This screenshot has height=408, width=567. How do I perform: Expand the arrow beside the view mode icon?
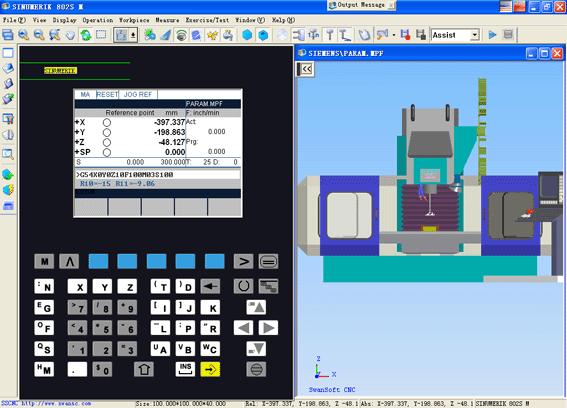pos(133,35)
